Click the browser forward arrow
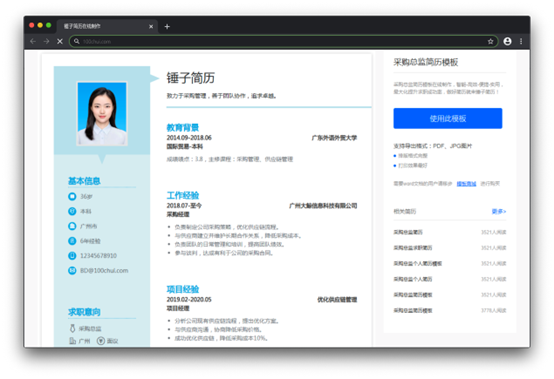Viewport: 554px width, 379px height. coord(46,41)
